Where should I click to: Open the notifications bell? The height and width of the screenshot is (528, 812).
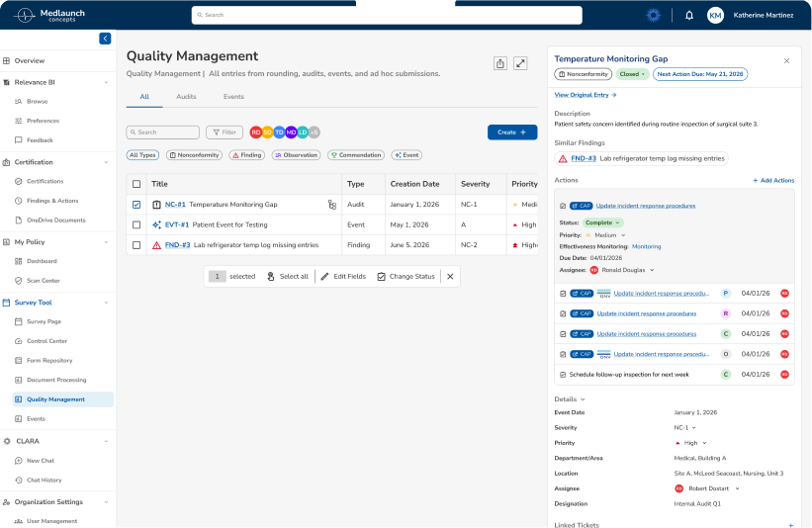tap(689, 16)
